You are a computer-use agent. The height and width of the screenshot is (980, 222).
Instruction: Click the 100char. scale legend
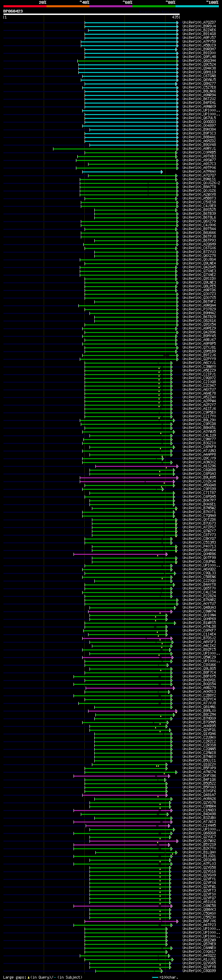tap(165, 977)
